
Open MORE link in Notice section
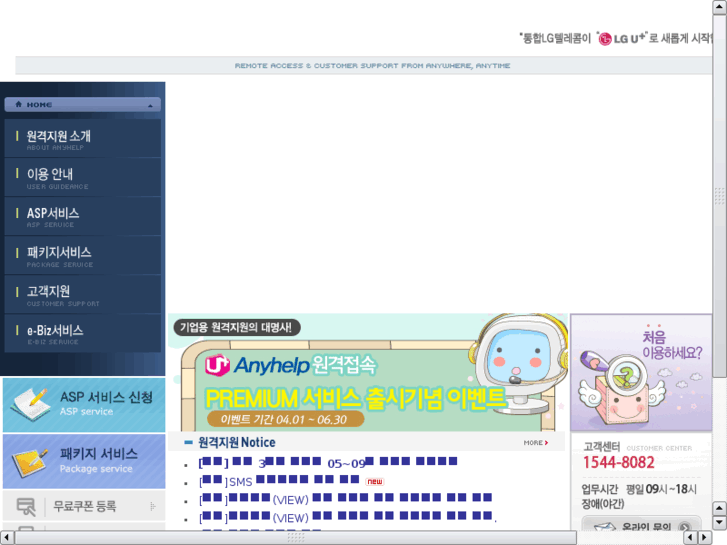coord(536,442)
